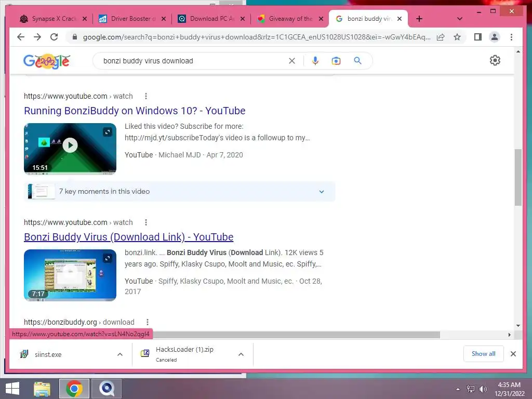This screenshot has height=399, width=532.
Task: Clear the search box with the X
Action: click(x=292, y=61)
